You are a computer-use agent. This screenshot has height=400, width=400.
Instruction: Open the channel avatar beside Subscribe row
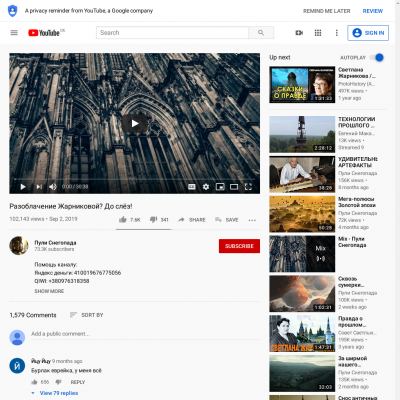(x=19, y=246)
